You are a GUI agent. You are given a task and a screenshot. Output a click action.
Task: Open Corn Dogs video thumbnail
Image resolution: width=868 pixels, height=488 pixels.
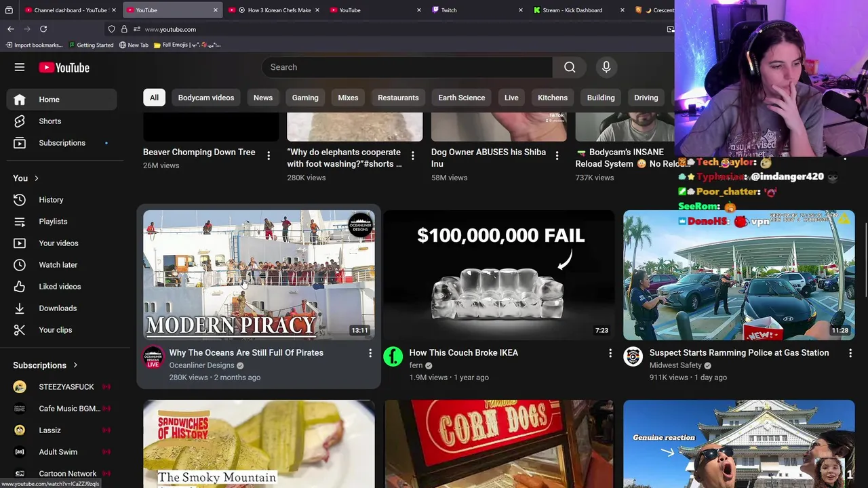[x=499, y=444]
